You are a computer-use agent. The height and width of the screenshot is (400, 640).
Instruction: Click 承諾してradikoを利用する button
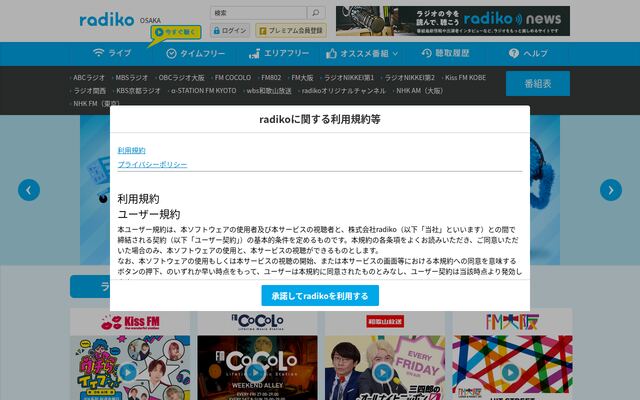point(320,296)
